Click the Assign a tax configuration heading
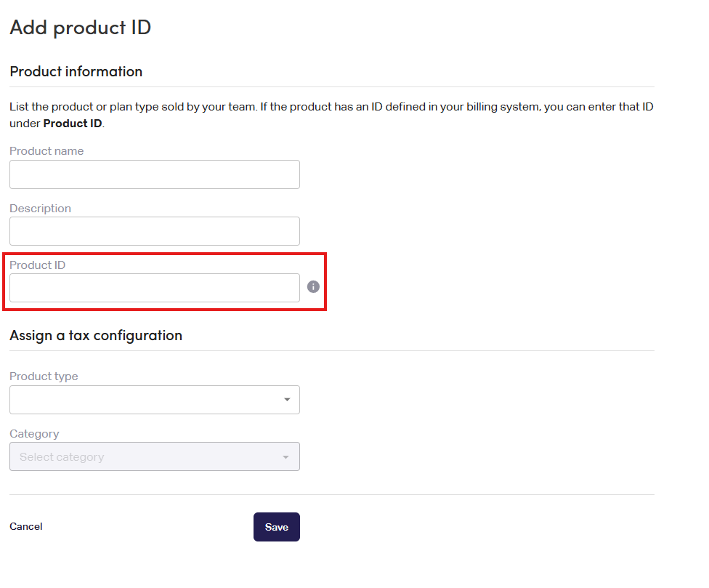Image resolution: width=709 pixels, height=588 pixels. coord(96,335)
